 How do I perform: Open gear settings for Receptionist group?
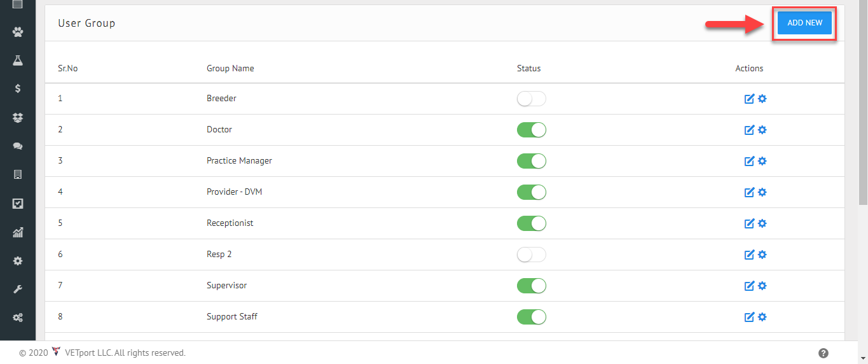coord(762,223)
